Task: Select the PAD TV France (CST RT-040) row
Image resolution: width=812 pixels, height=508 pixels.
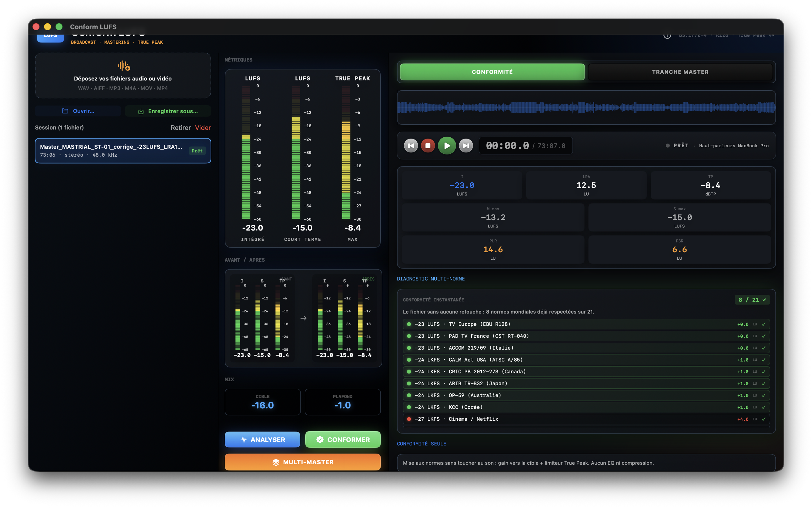Action: point(586,336)
